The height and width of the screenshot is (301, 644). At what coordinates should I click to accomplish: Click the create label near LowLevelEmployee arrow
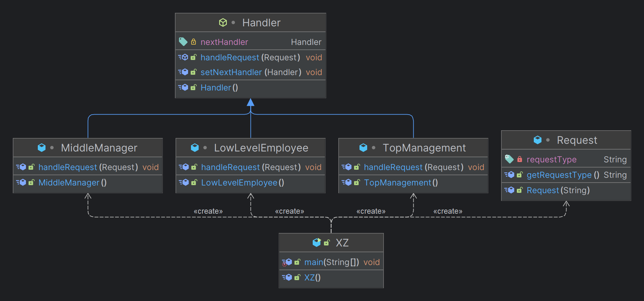coord(290,211)
